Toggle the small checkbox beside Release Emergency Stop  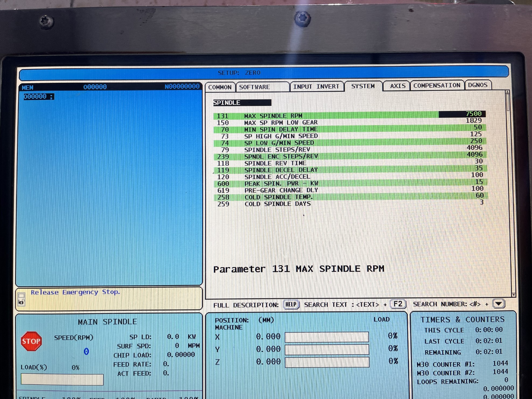pyautogui.click(x=22, y=295)
